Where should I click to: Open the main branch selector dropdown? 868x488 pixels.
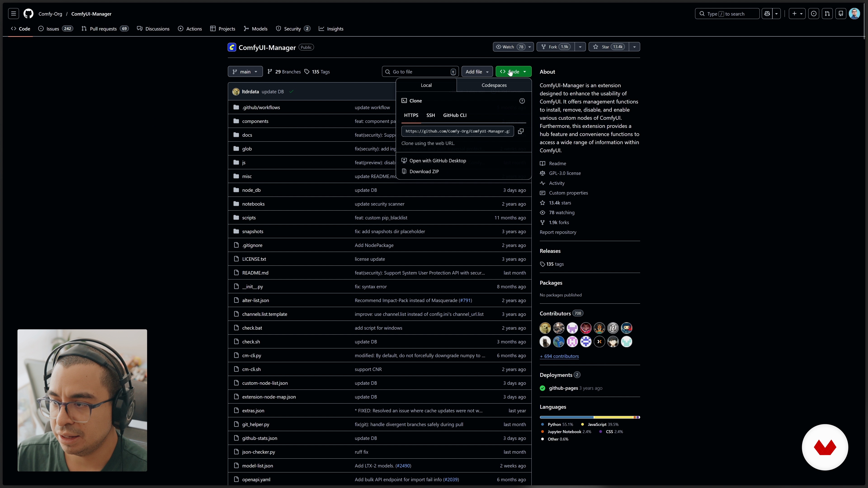point(245,72)
